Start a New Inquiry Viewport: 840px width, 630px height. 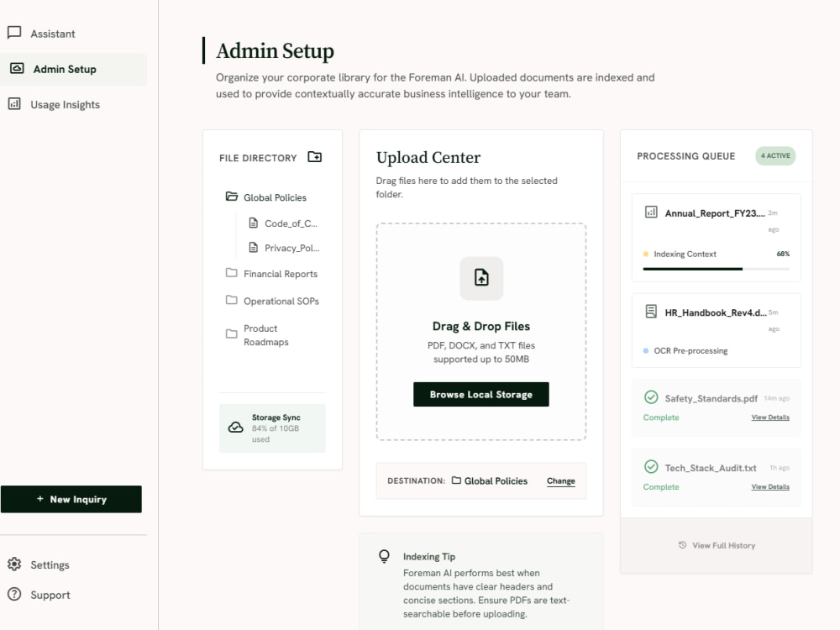pyautogui.click(x=71, y=499)
